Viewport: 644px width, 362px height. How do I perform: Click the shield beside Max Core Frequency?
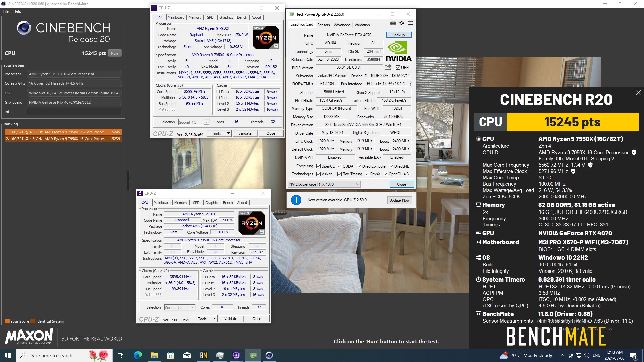coord(590,165)
